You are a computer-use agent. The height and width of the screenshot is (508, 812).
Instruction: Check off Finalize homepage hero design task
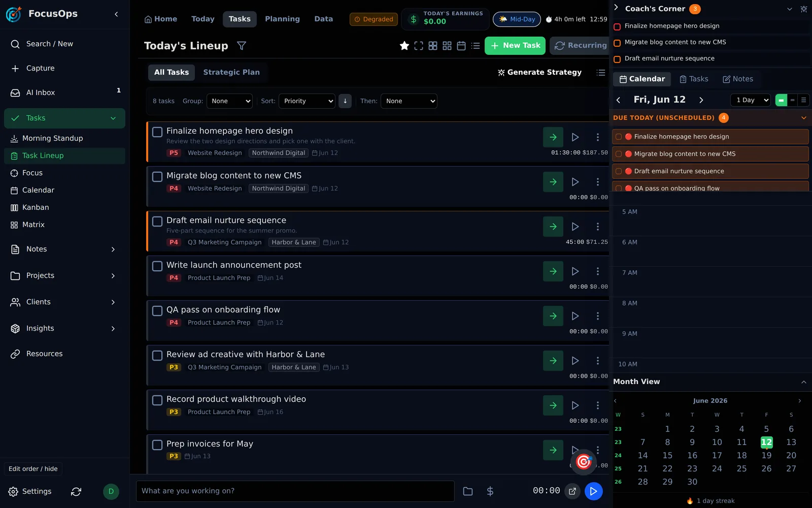tap(157, 132)
